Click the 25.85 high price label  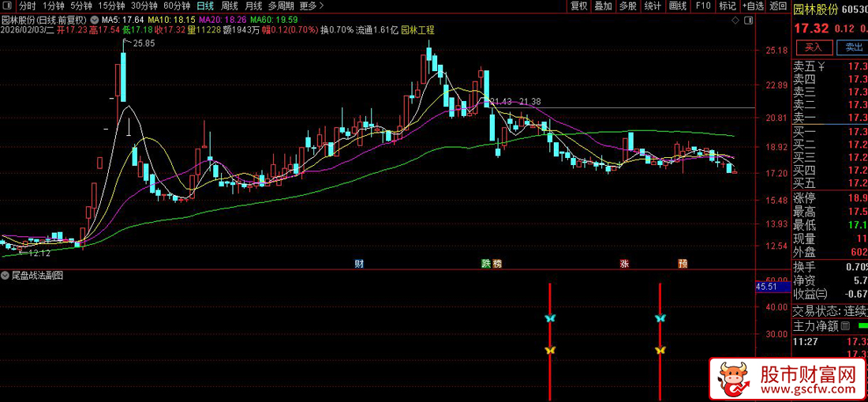[x=143, y=43]
